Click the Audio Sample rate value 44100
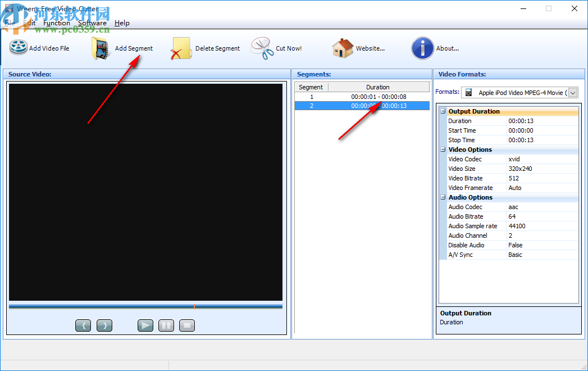Image resolution: width=588 pixels, height=371 pixels. point(517,226)
